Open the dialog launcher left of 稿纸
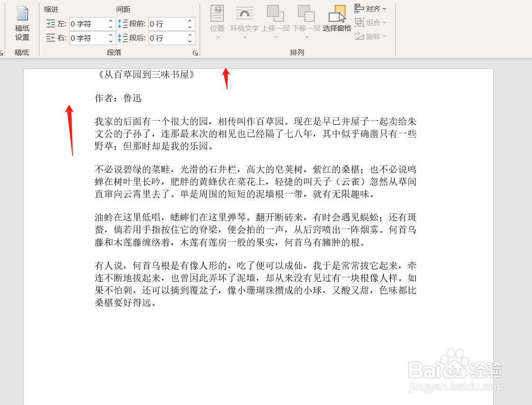 click(x=1, y=53)
